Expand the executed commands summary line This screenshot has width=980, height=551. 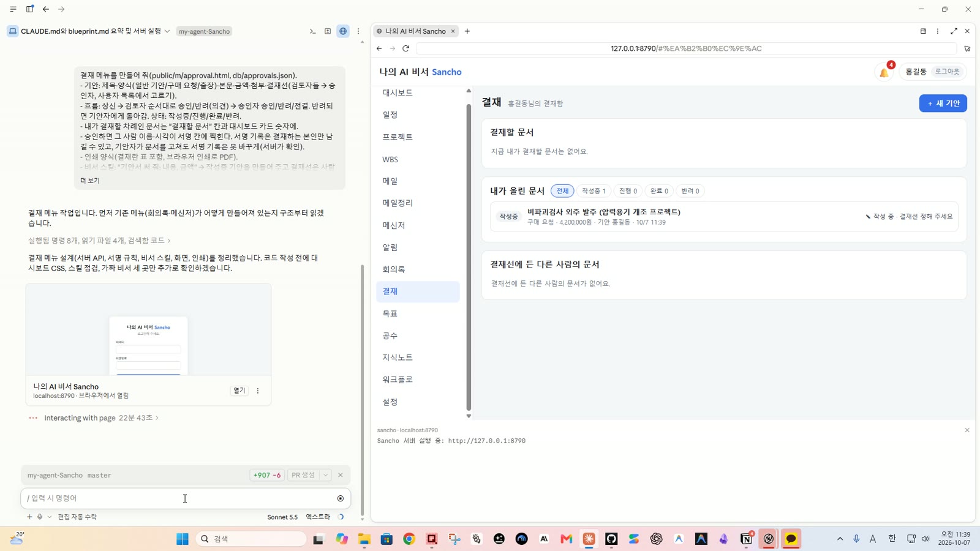pyautogui.click(x=99, y=241)
